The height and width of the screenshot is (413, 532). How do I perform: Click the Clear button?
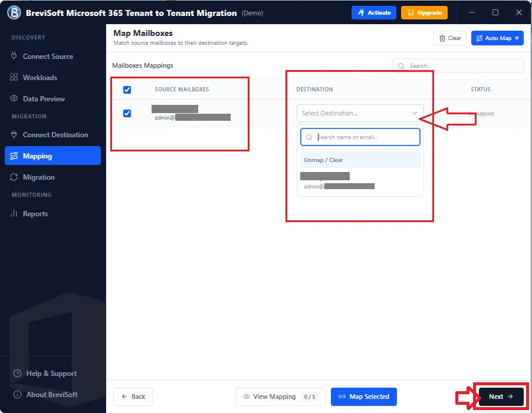pos(450,38)
